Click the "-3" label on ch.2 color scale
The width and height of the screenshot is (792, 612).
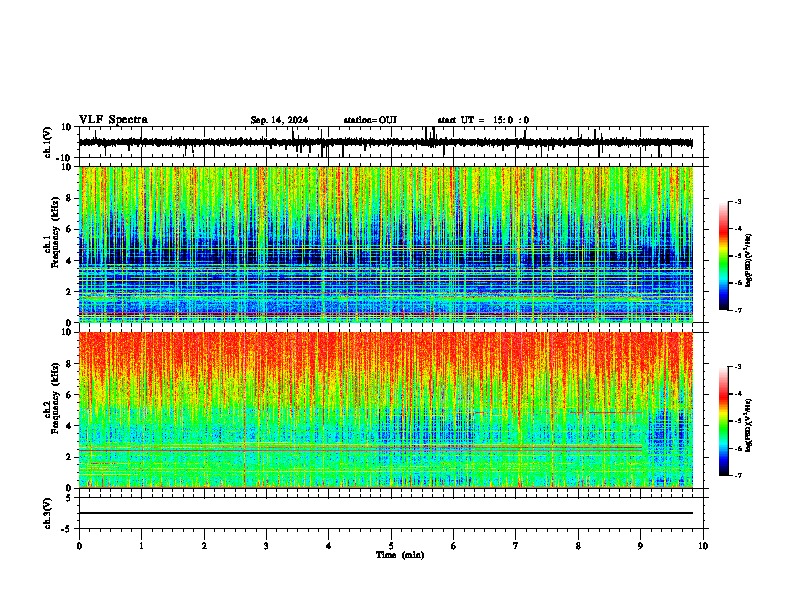(737, 367)
